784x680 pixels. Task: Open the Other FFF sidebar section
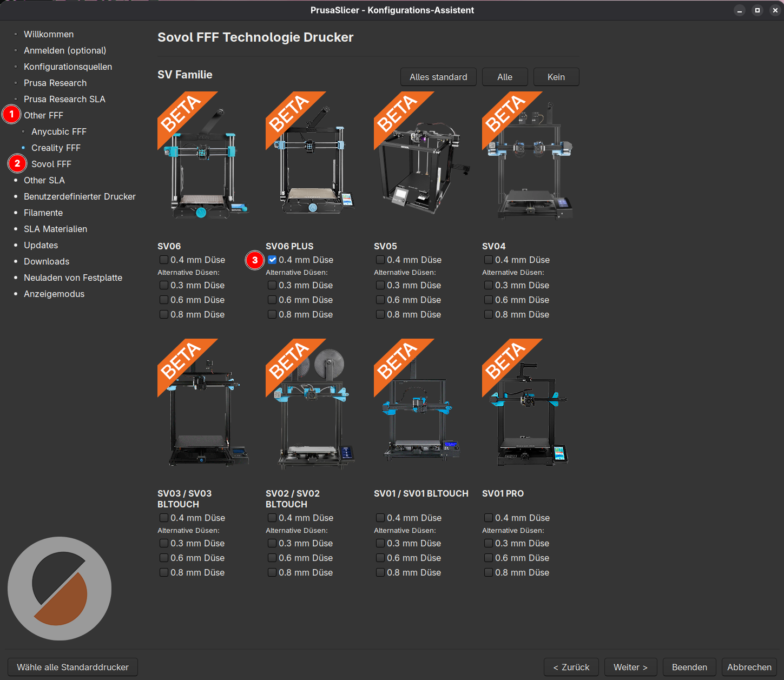coord(43,115)
